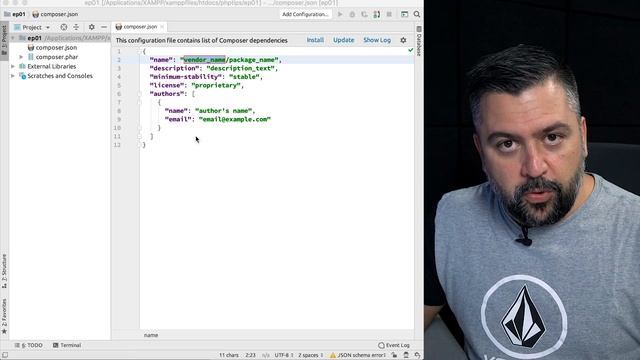
Task: Click the Stop square icon in toolbar
Action: (x=389, y=14)
